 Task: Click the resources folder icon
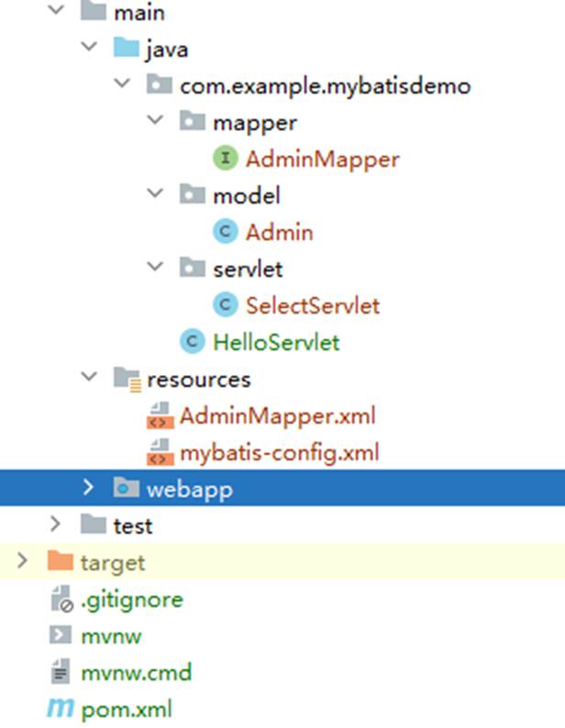pyautogui.click(x=127, y=379)
